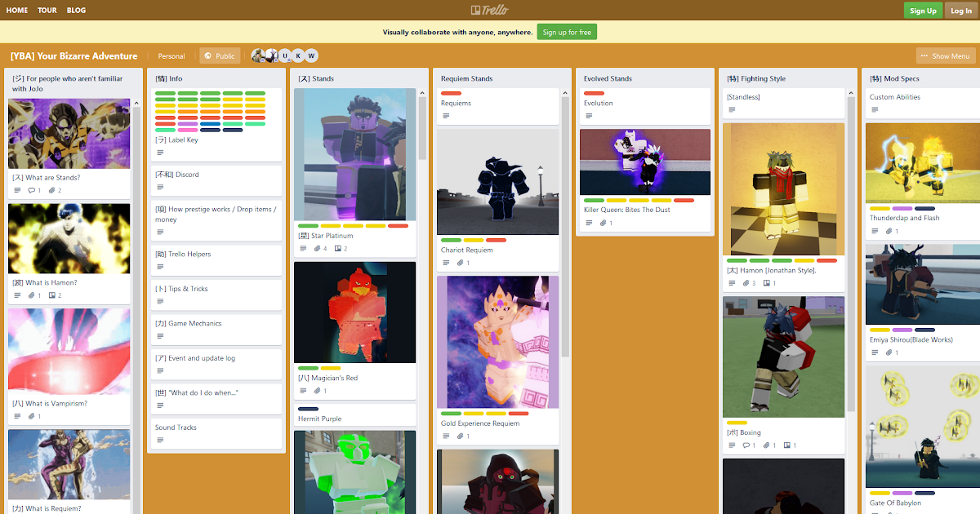
Task: Open How prestige works / Drop items card
Action: (x=216, y=220)
